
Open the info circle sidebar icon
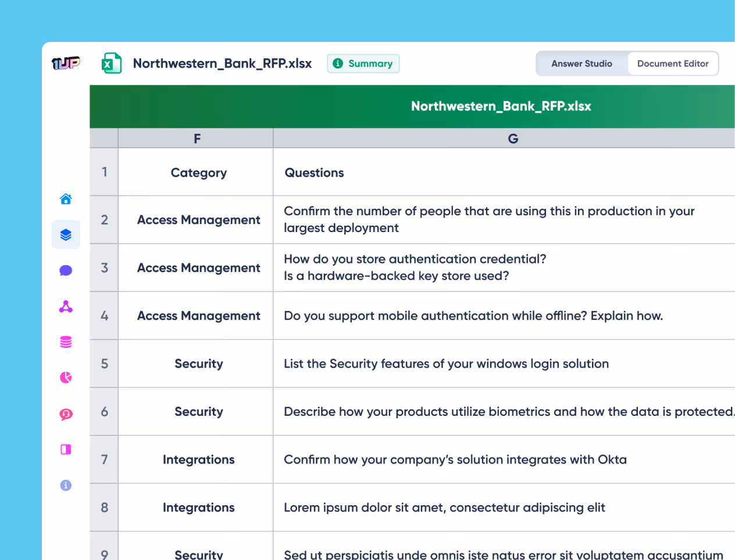click(66, 485)
